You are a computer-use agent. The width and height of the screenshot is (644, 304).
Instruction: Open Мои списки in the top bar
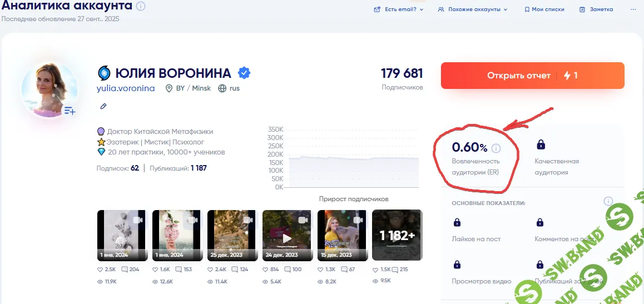pyautogui.click(x=544, y=9)
